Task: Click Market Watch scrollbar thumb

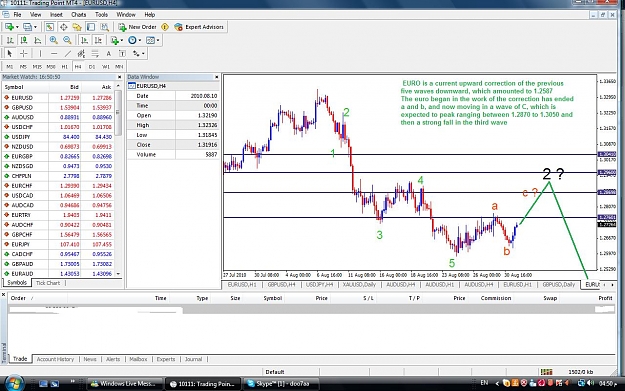Action: (x=118, y=112)
